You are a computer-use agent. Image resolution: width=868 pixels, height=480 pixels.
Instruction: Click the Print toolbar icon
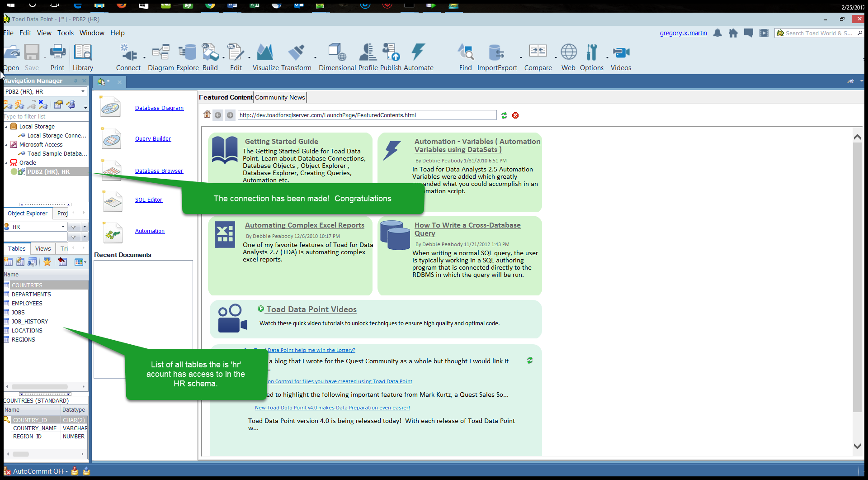(x=57, y=57)
